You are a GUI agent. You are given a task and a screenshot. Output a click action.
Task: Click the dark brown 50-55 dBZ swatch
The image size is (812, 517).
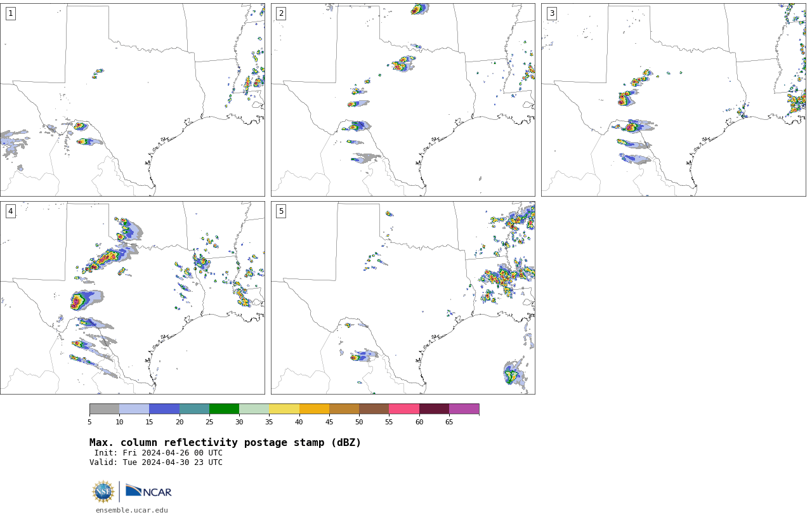(374, 409)
